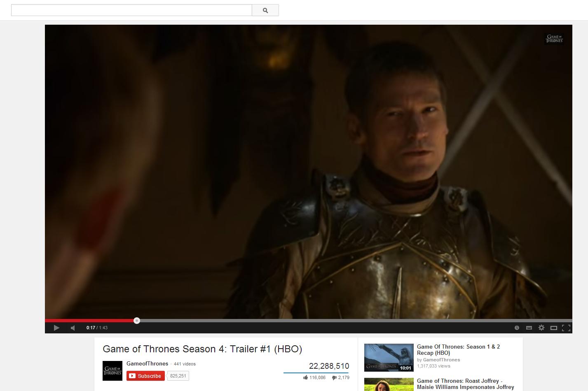Open the quality options via settings gear

click(x=541, y=328)
